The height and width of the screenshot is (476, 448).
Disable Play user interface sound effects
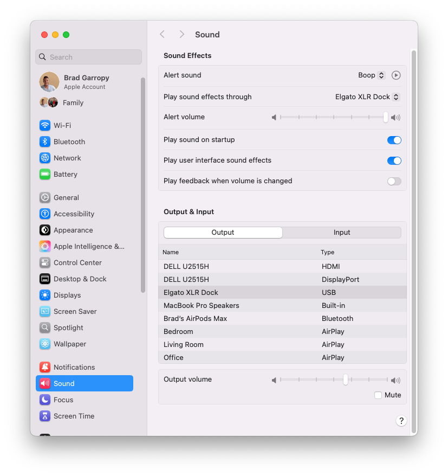[394, 160]
